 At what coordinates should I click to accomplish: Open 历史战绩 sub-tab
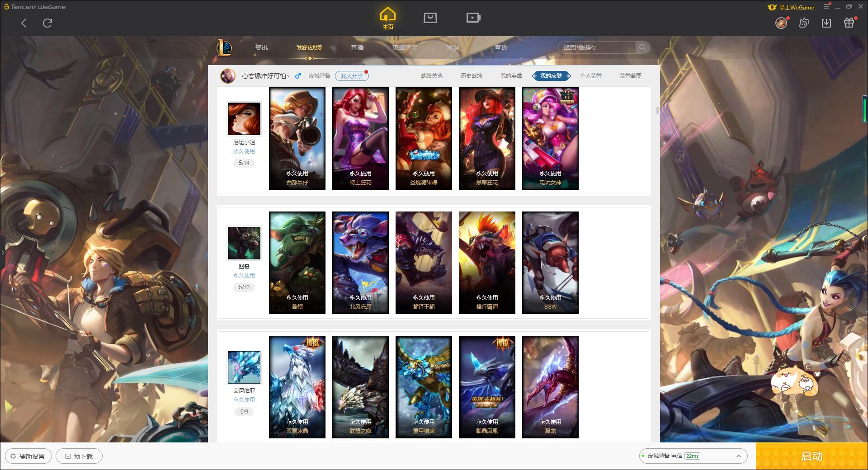click(x=472, y=76)
